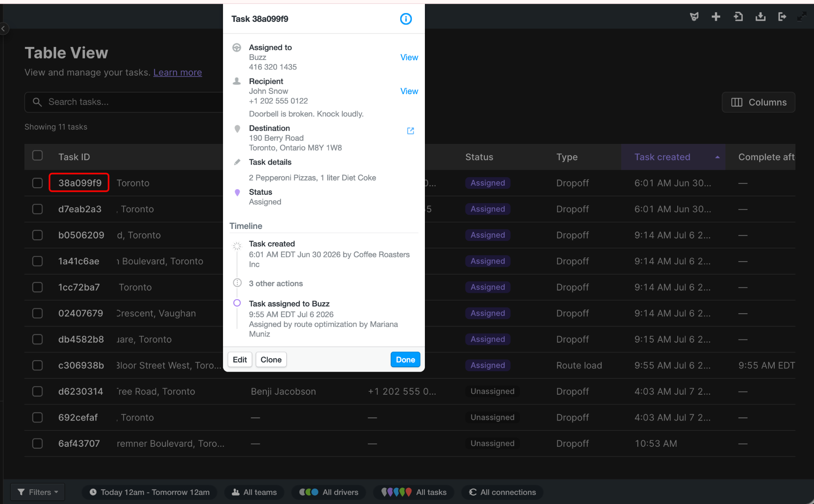The image size is (814, 504).
Task: Click Edit button in task modal
Action: [x=240, y=360]
